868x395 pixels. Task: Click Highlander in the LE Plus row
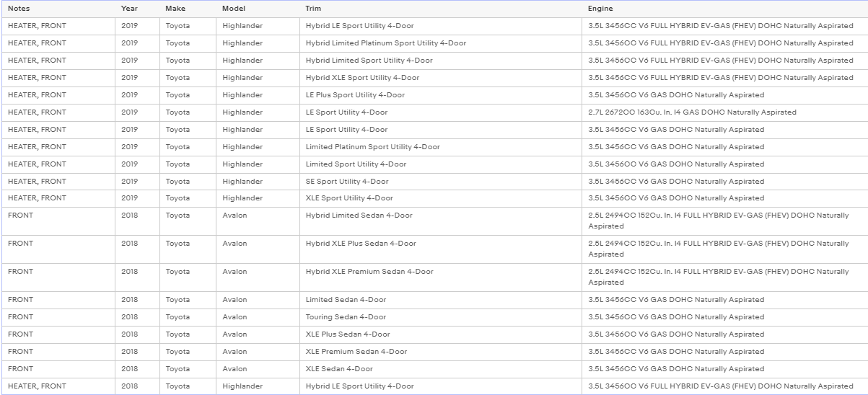tap(242, 95)
